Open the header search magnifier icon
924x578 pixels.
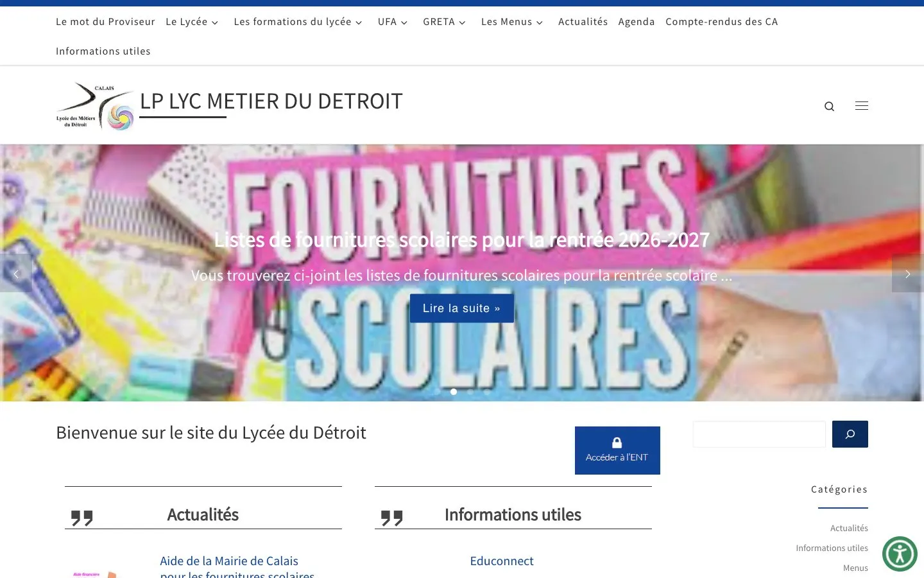click(x=829, y=106)
